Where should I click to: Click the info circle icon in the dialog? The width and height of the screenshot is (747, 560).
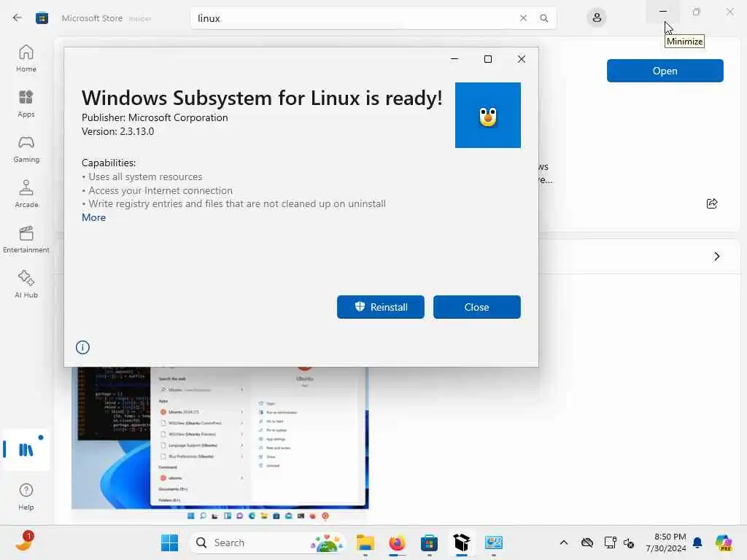[82, 347]
